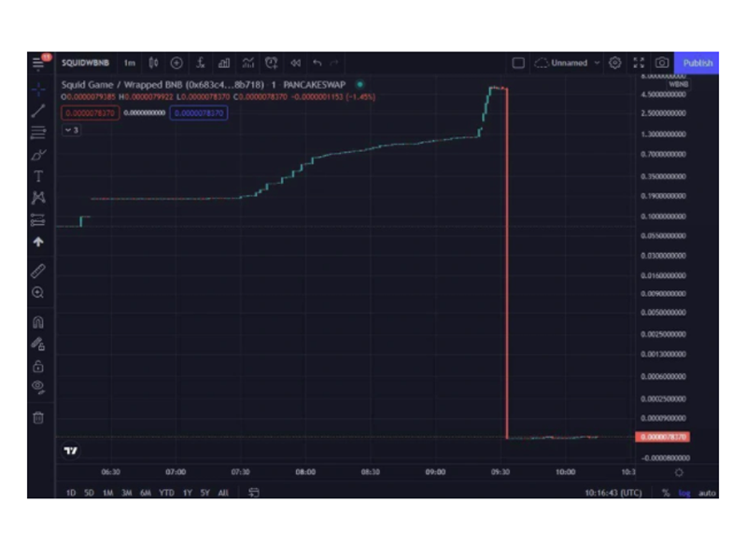The image size is (747, 560).
Task: Set range to 1D
Action: click(x=71, y=493)
